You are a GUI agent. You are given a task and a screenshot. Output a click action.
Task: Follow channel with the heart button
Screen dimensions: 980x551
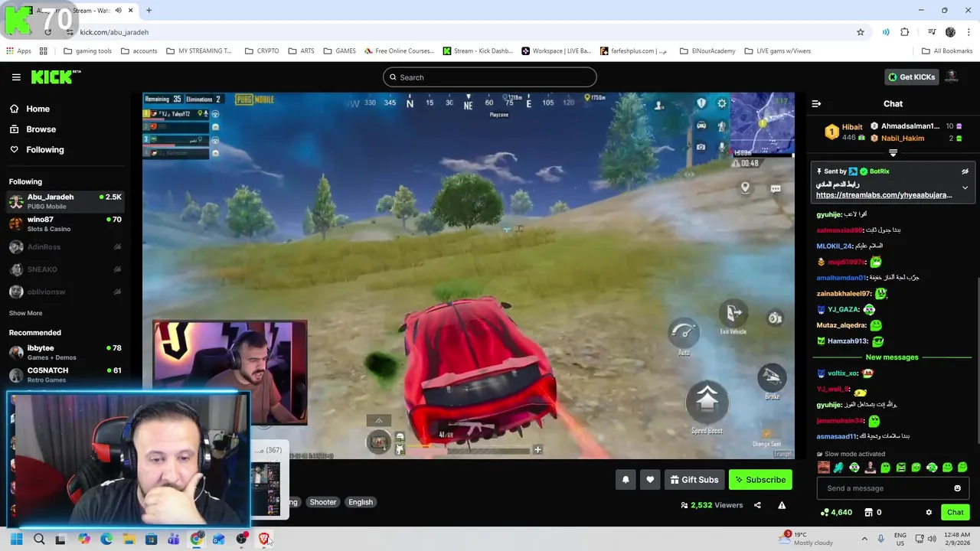[x=650, y=480]
